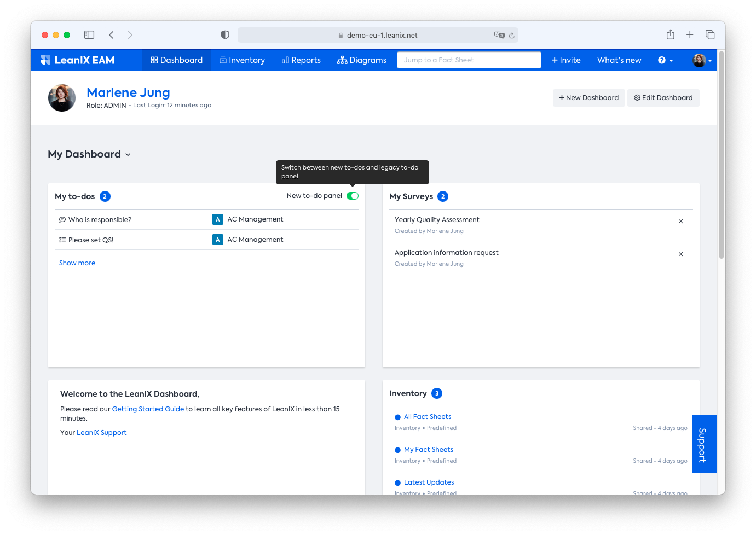The height and width of the screenshot is (535, 756).
Task: Dismiss the Yearly Quality Assessment survey
Action: [x=681, y=222]
